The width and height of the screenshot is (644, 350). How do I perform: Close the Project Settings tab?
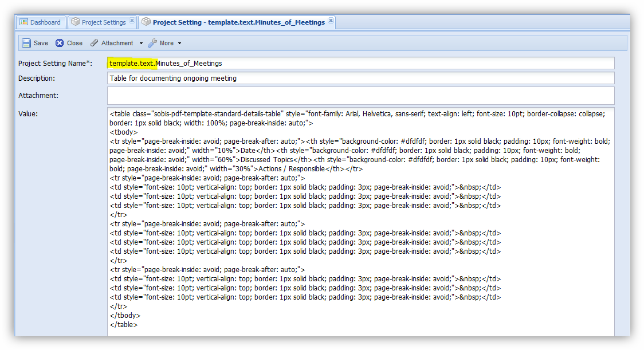(132, 21)
